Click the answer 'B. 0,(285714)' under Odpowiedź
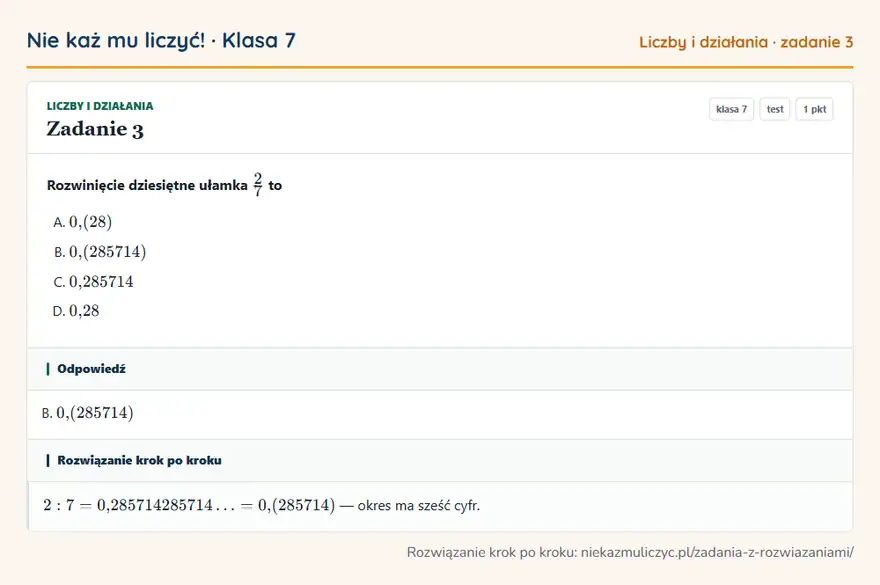The width and height of the screenshot is (880, 585). 88,413
